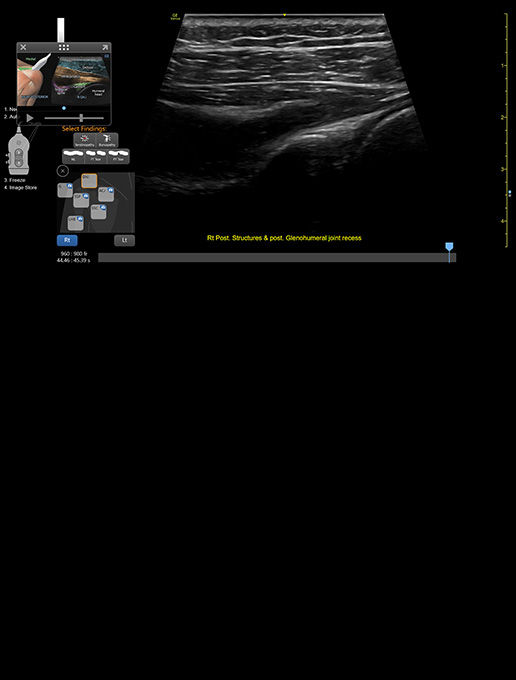Screen dimensions: 516x680
Task: Select the Tendinopathy finding
Action: [x=85, y=140]
